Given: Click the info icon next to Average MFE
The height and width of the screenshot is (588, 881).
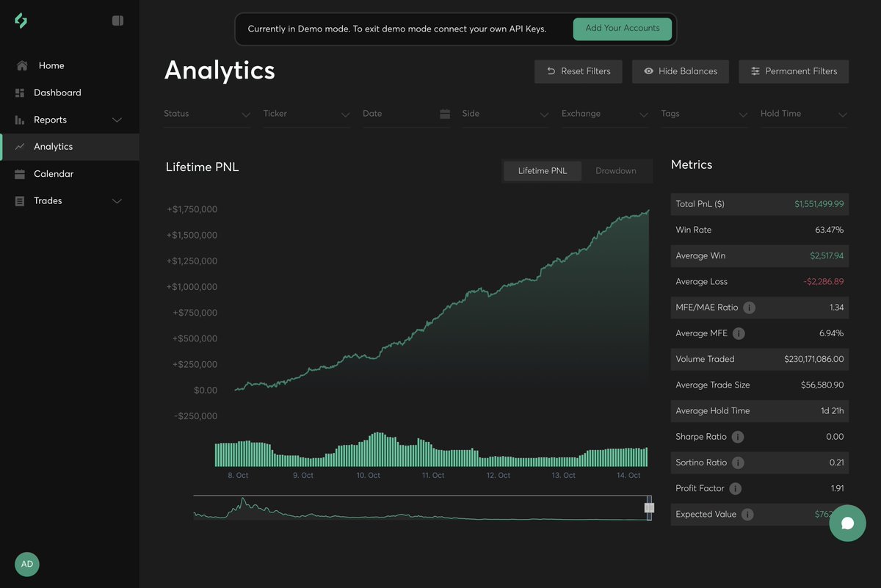Looking at the screenshot, I should coord(739,333).
